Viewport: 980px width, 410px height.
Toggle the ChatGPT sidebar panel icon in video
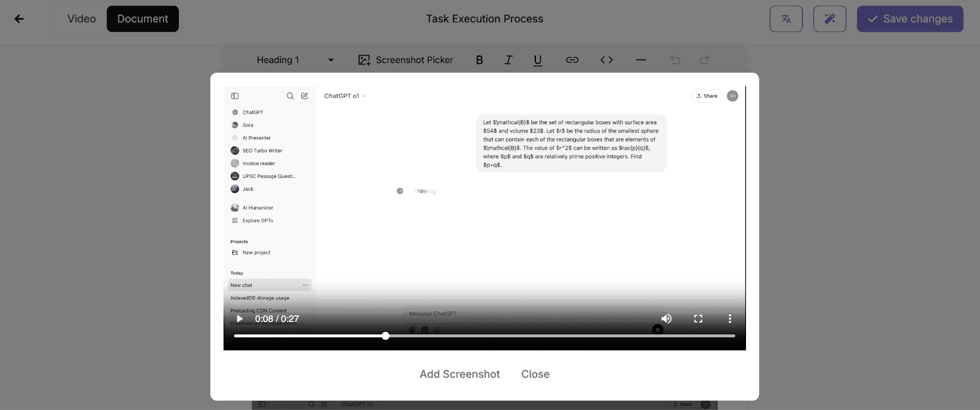235,96
